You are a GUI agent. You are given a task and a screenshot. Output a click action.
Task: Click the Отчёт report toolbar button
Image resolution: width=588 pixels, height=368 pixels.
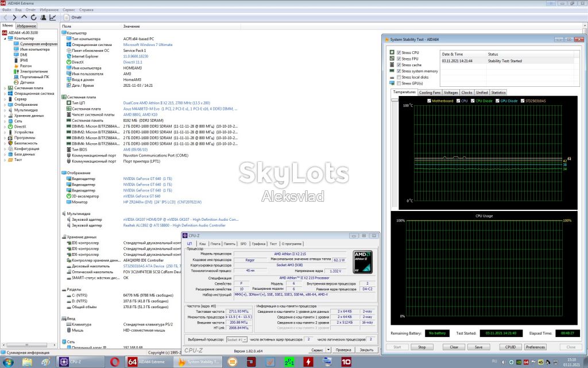pyautogui.click(x=73, y=17)
